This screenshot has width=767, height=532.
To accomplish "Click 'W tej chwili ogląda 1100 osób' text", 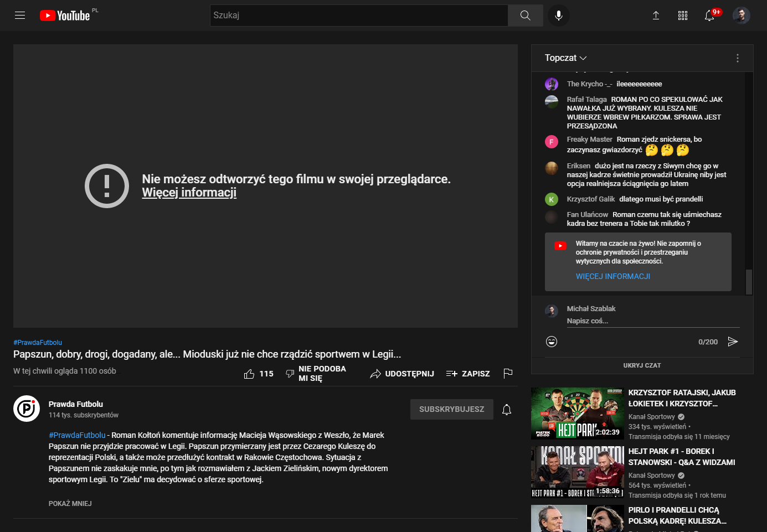I will 65,371.
